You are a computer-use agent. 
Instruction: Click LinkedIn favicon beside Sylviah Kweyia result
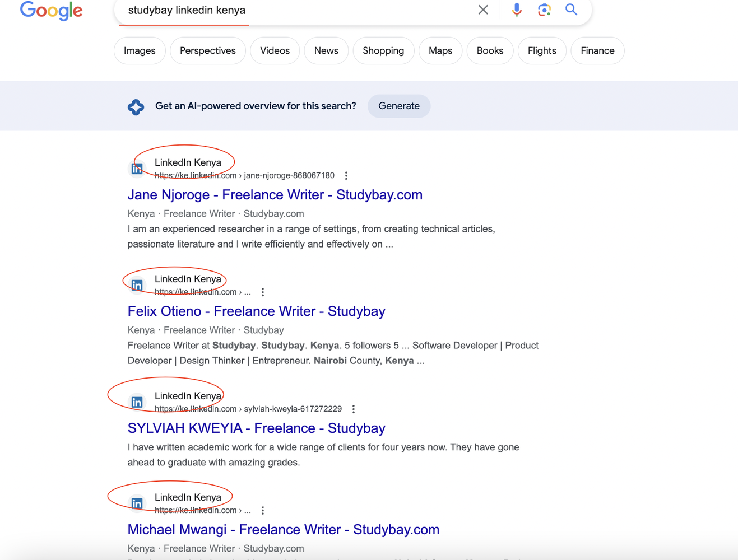[x=137, y=402]
